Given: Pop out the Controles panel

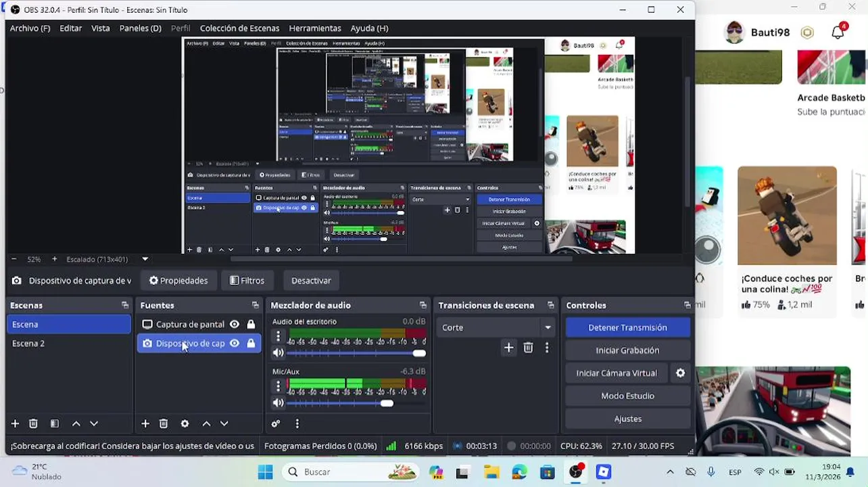Looking at the screenshot, I should [688, 305].
